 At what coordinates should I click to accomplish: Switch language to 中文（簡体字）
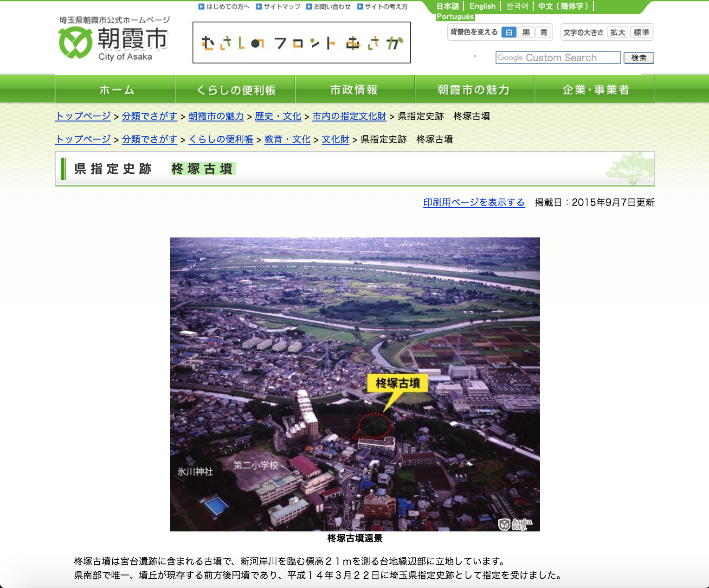click(563, 6)
